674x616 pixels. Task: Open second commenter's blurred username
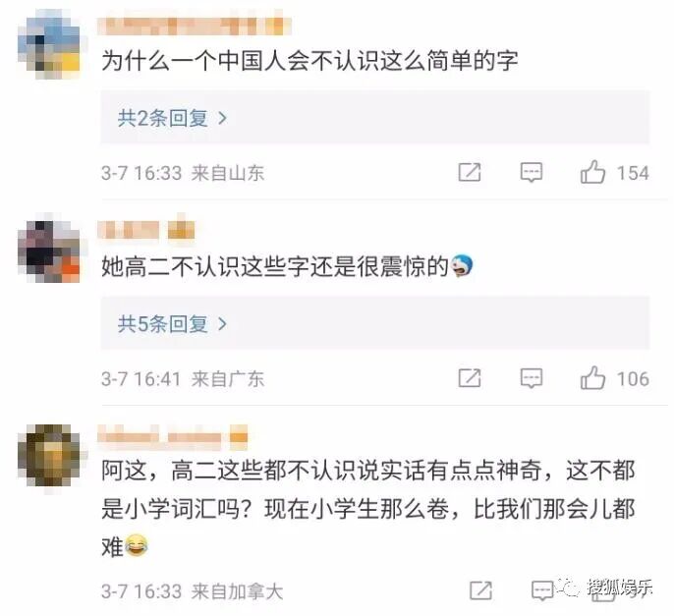coord(146,229)
